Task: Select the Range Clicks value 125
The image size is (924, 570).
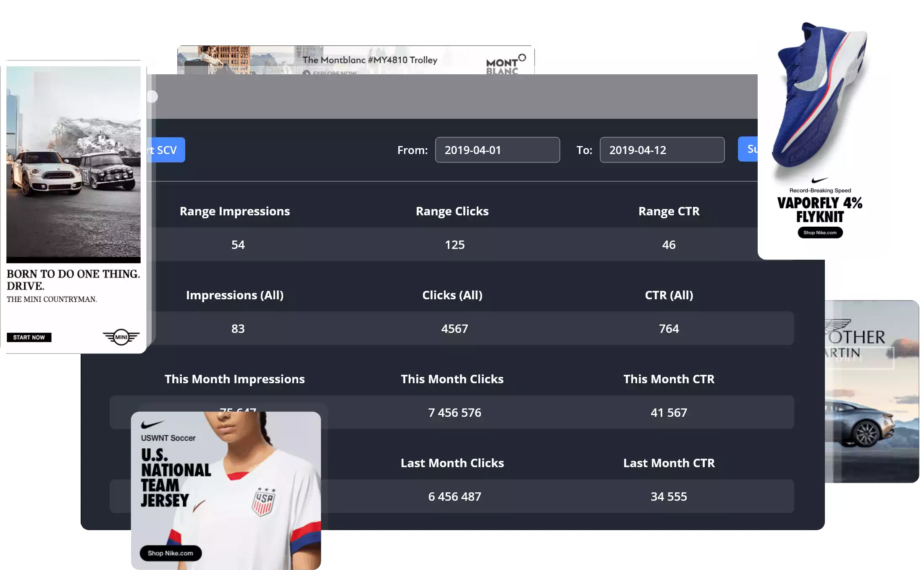Action: click(454, 245)
